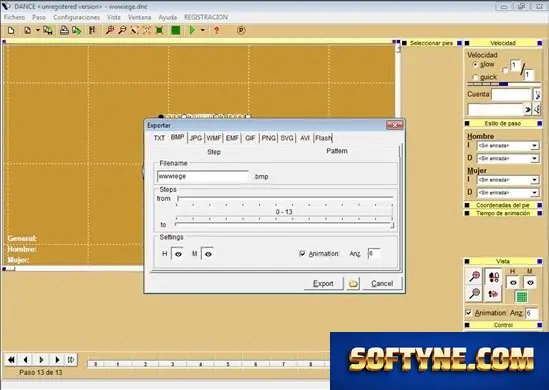This screenshot has height=390, width=549.
Task: Click the green play arrow icon
Action: pyautogui.click(x=192, y=30)
